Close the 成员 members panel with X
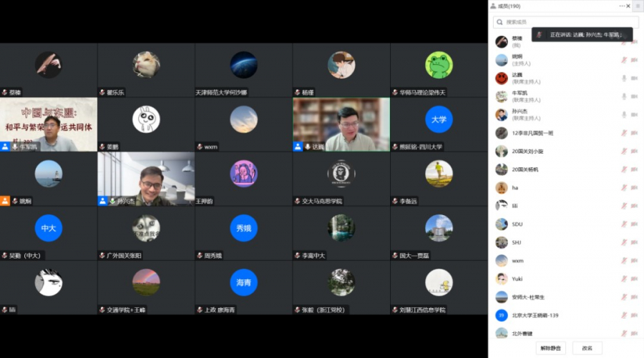644x358 pixels. 629,6
